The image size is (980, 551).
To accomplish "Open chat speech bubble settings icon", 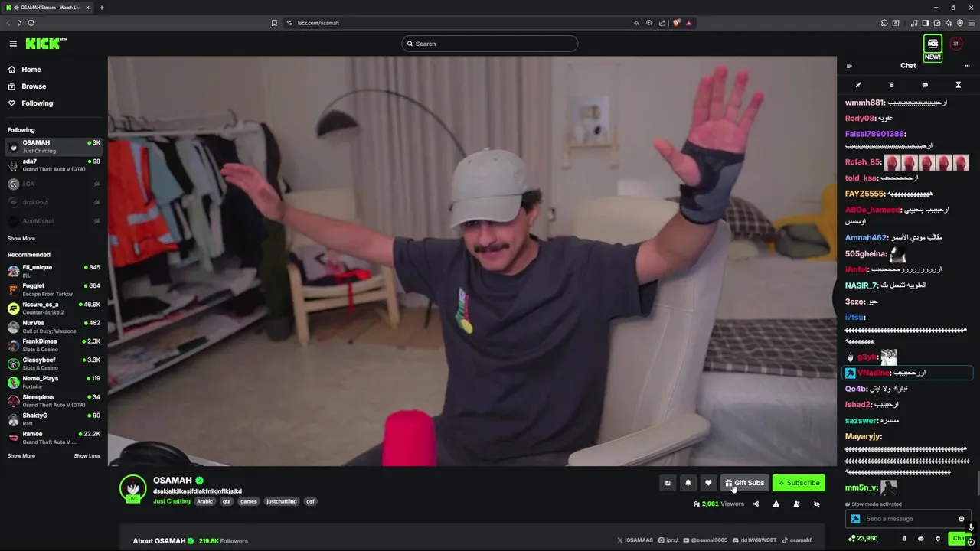I will (x=921, y=539).
